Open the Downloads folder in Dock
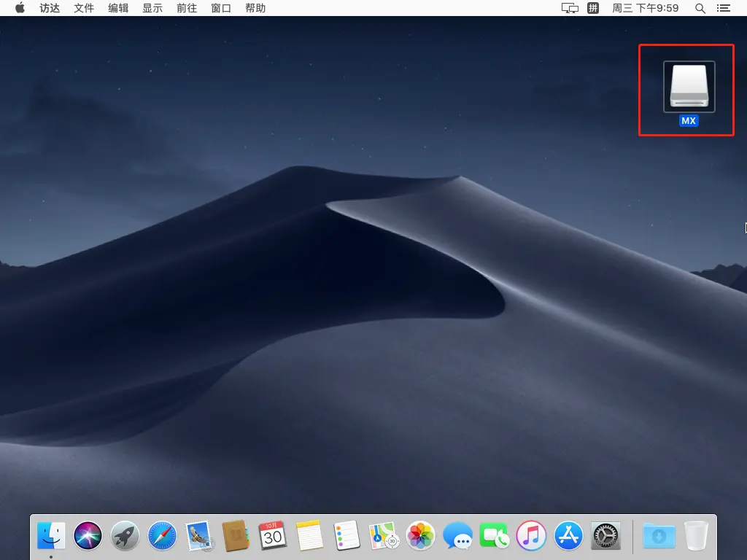Image resolution: width=747 pixels, height=560 pixels. 659,535
